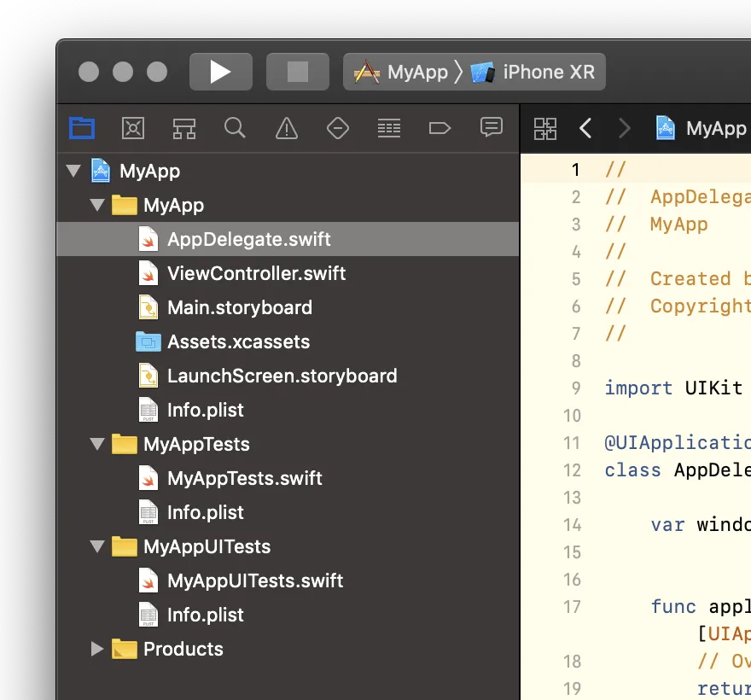Choose the iPhone XR run destination
Image resolution: width=751 pixels, height=700 pixels.
(x=533, y=72)
